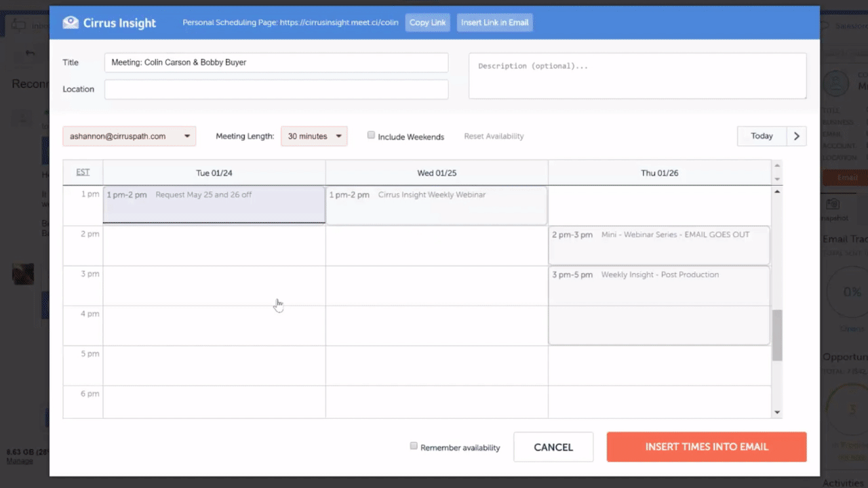Viewport: 868px width, 488px height.
Task: Check the Remember availability box
Action: pyautogui.click(x=414, y=446)
